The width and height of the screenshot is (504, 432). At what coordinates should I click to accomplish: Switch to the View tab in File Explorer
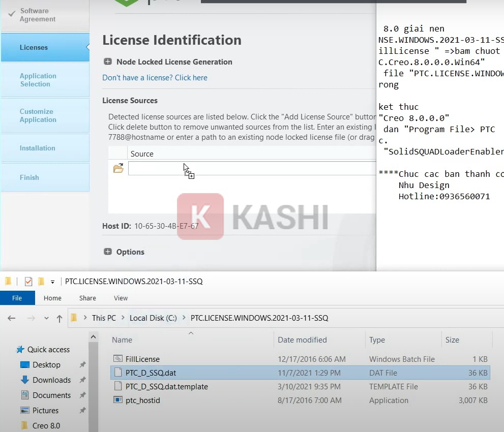pyautogui.click(x=121, y=298)
